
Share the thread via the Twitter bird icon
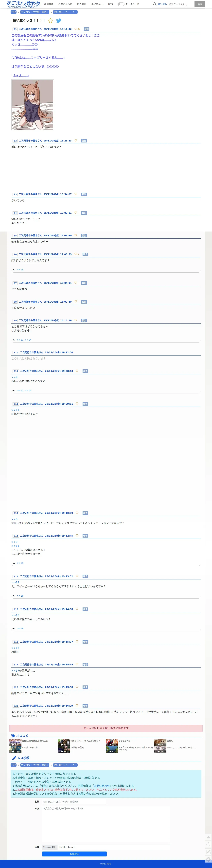(x=59, y=21)
